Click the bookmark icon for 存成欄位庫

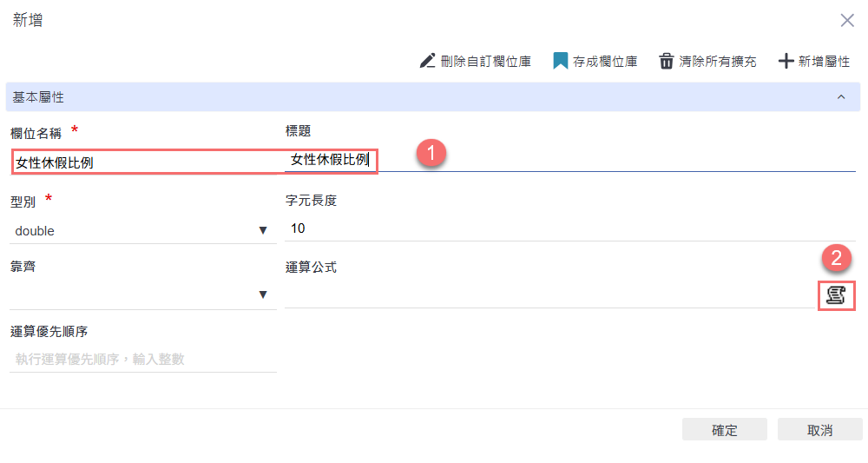coord(560,61)
